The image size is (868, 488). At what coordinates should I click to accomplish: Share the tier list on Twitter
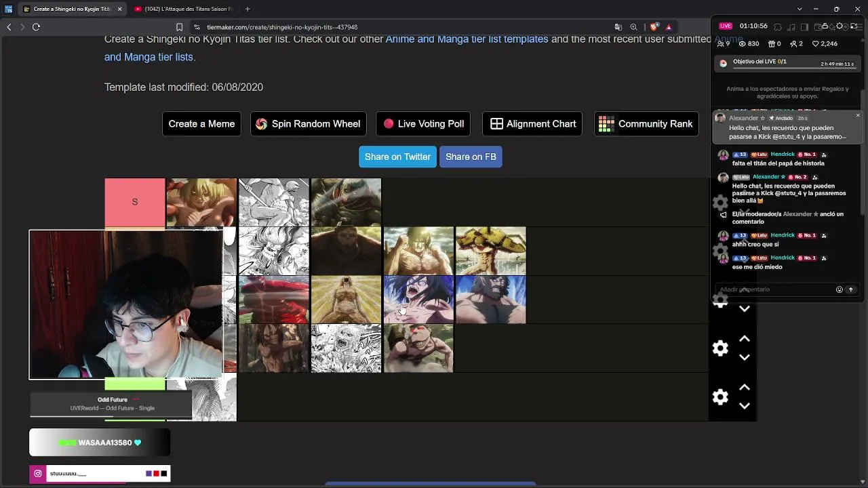pos(397,157)
